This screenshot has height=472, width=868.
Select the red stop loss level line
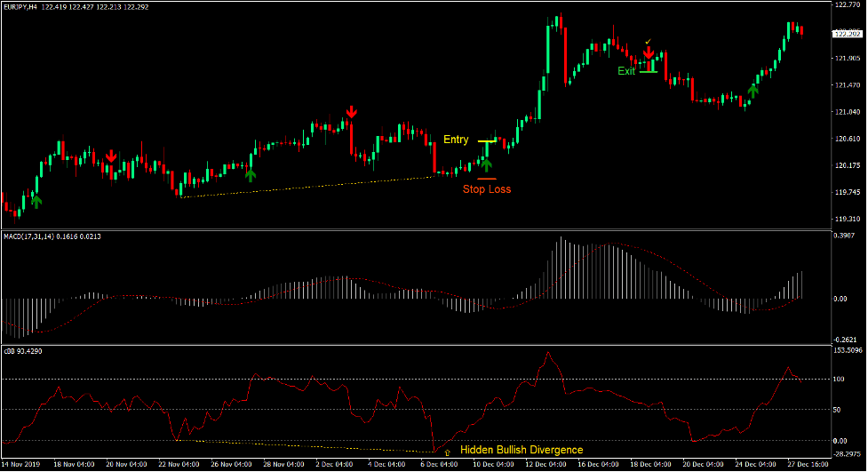(486, 179)
